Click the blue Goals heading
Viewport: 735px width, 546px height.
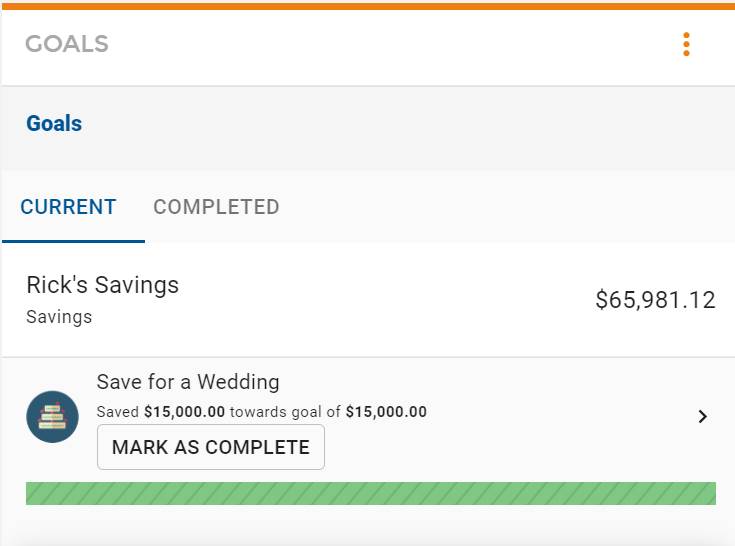click(54, 124)
